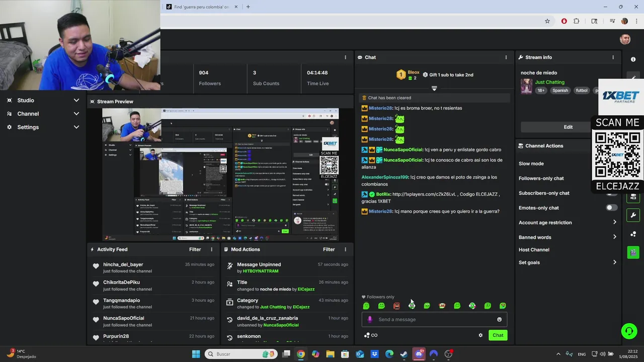Open the Mod Actions three-dot menu
The width and height of the screenshot is (644, 362).
[345, 249]
